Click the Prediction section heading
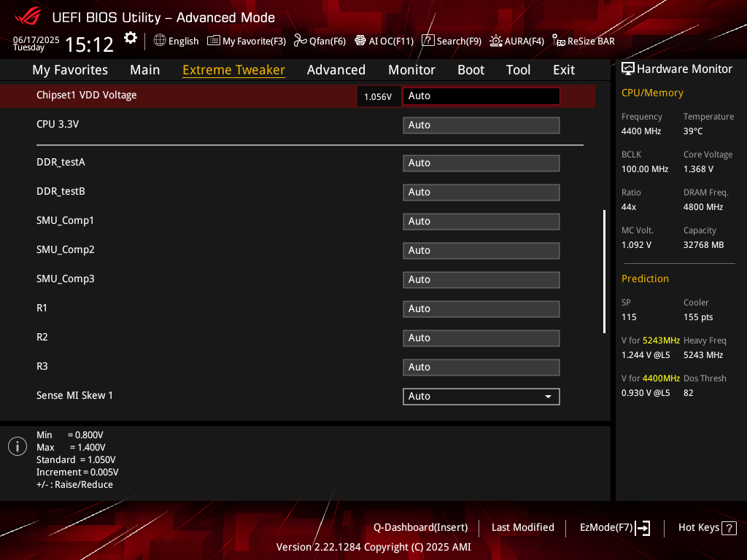This screenshot has width=747, height=560. 645,279
